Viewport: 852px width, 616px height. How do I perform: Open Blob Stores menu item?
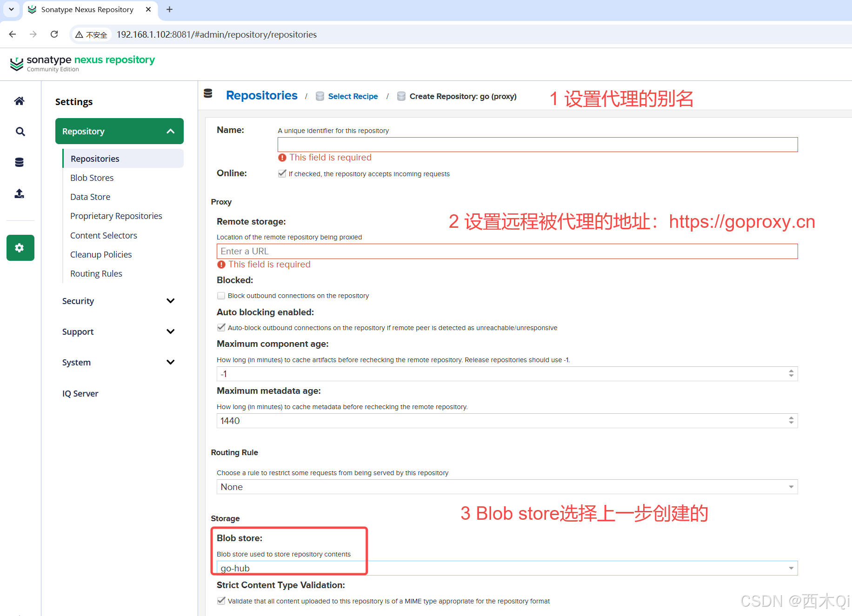[x=92, y=178]
